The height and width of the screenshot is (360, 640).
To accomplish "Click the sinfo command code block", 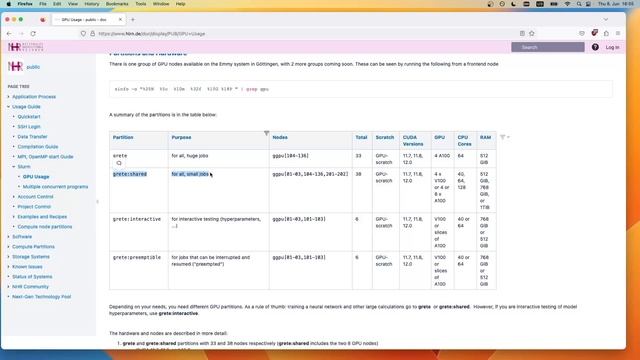I will click(361, 89).
